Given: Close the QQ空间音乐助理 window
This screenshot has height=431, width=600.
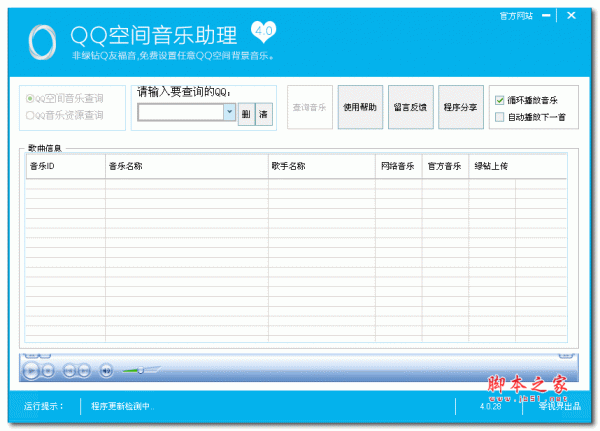Looking at the screenshot, I should click(571, 15).
